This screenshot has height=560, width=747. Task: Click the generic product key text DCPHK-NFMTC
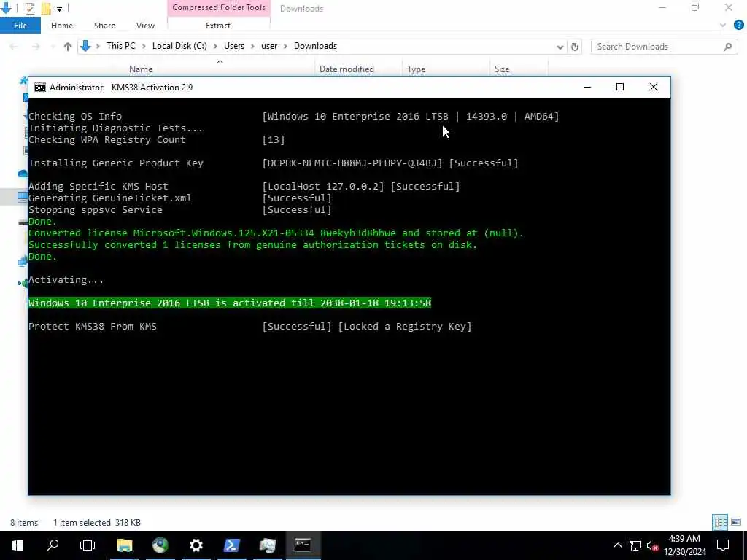pos(352,163)
